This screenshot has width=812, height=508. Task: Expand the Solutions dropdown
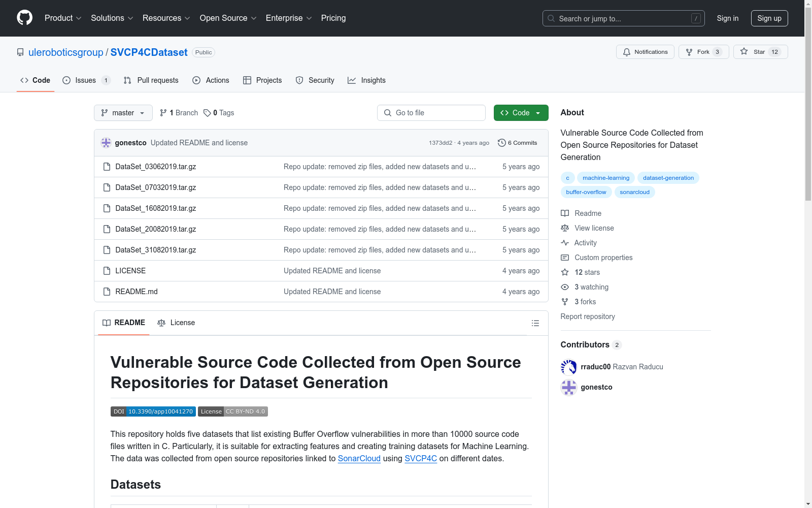[x=112, y=18]
